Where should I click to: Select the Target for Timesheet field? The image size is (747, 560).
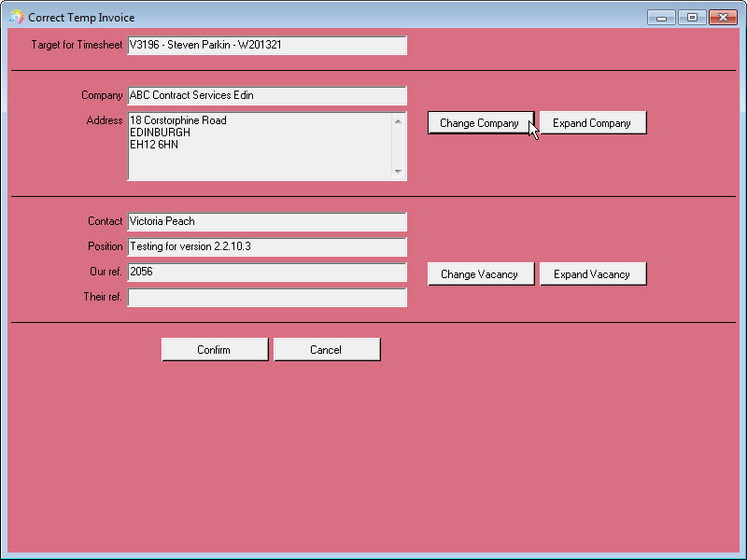267,45
